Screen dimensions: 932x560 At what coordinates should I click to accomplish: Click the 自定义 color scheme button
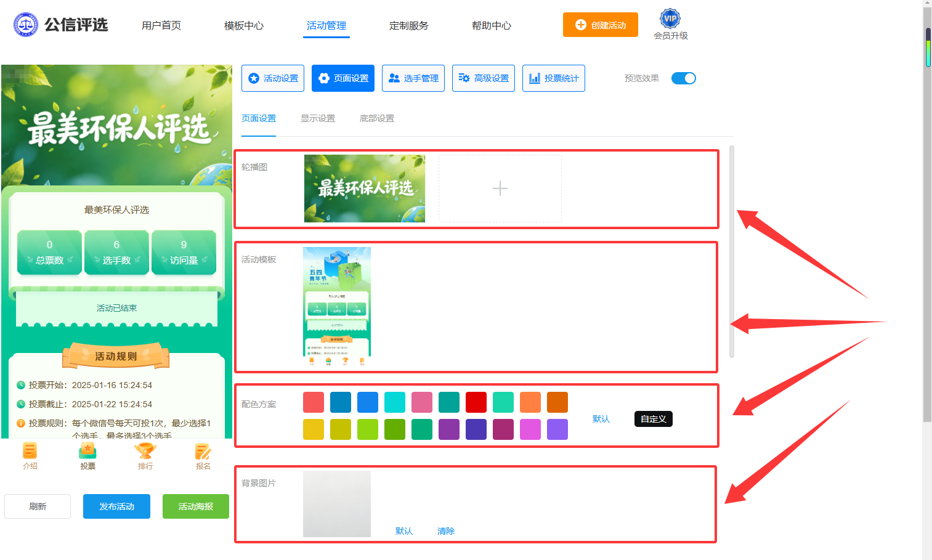[x=654, y=419]
